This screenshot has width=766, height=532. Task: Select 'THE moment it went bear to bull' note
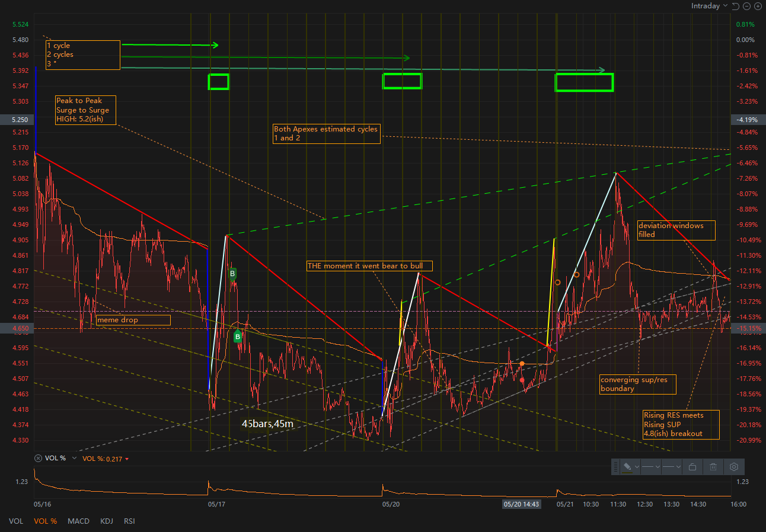369,266
